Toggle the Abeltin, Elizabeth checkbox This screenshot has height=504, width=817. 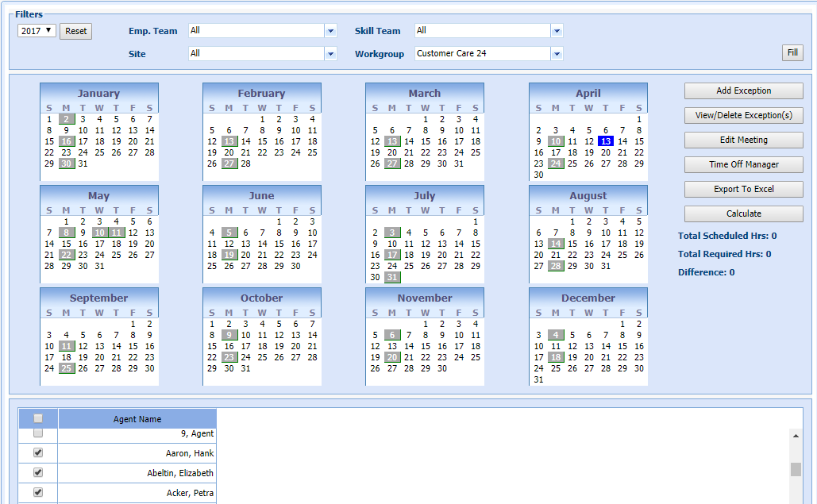click(x=38, y=473)
